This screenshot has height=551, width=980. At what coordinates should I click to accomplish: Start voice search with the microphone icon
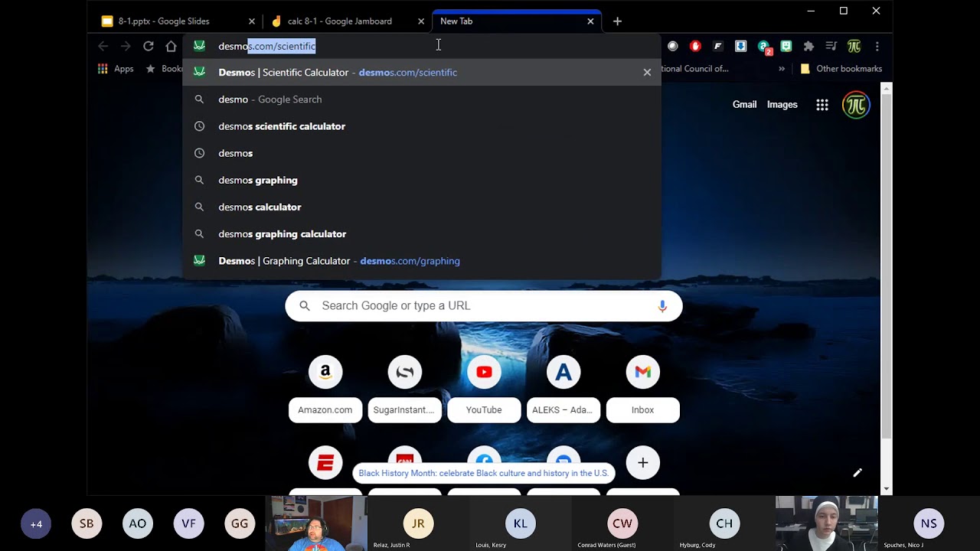(662, 305)
